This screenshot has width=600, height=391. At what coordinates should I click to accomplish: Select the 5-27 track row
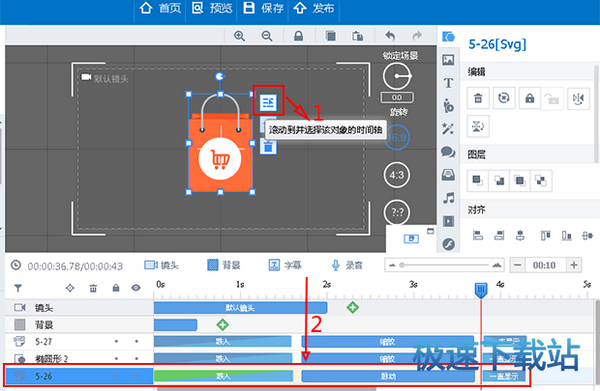[x=79, y=341]
